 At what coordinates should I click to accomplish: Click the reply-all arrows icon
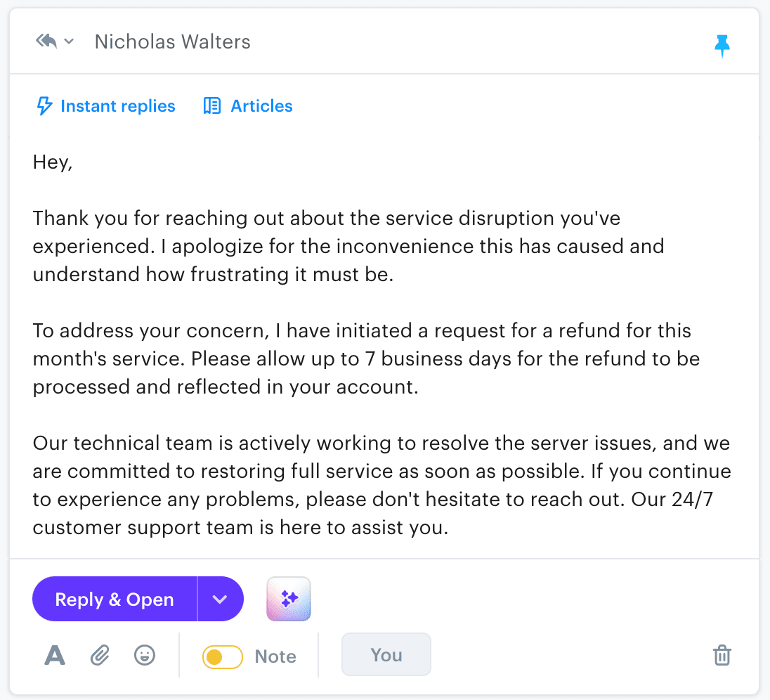(x=45, y=41)
